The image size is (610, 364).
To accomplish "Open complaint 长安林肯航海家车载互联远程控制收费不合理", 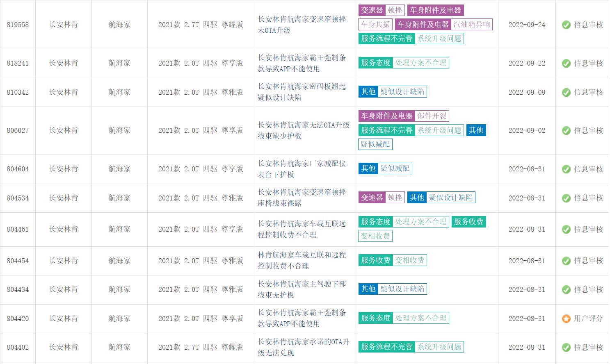I will [x=302, y=229].
